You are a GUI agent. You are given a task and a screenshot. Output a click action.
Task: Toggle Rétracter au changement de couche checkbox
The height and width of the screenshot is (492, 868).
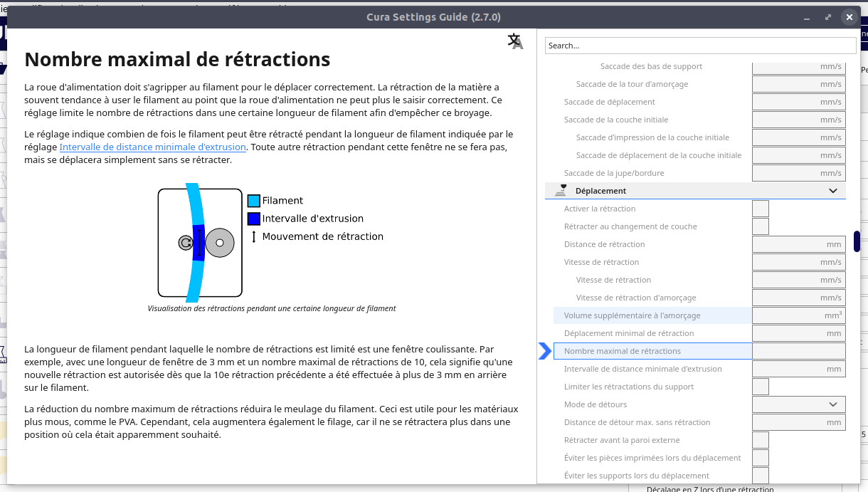tap(761, 226)
